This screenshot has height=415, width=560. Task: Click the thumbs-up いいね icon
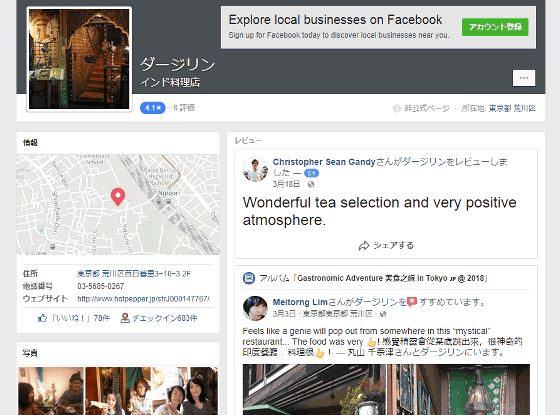click(x=42, y=318)
